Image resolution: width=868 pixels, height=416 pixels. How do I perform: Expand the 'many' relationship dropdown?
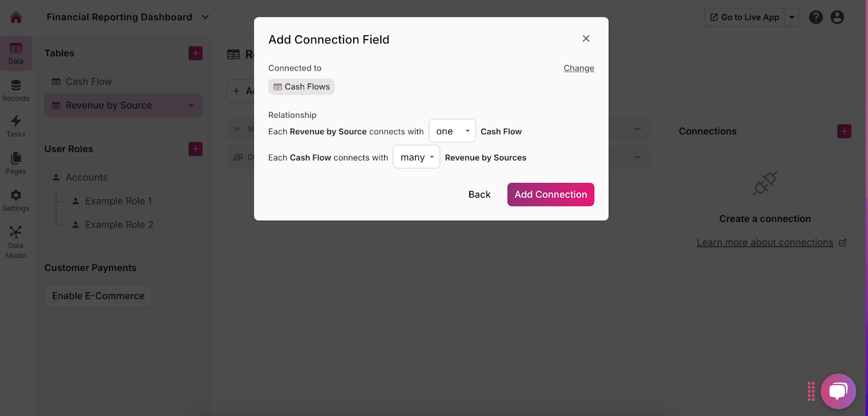tap(416, 157)
